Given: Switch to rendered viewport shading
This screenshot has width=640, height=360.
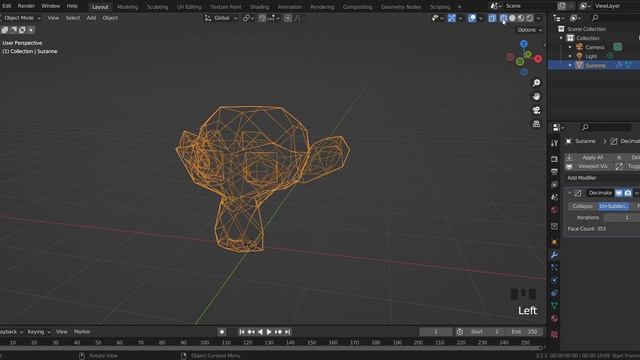Looking at the screenshot, I should point(529,18).
